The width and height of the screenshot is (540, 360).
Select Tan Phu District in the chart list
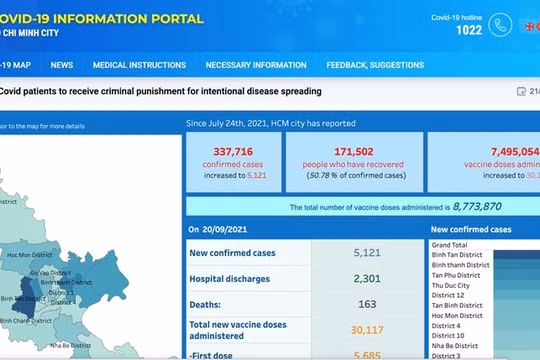tap(456, 275)
